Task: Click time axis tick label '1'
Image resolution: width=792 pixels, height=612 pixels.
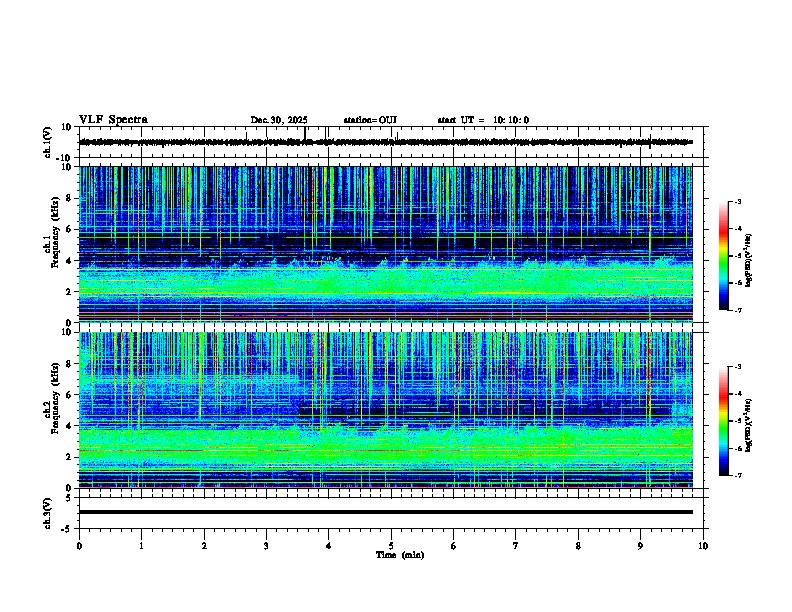Action: [141, 546]
